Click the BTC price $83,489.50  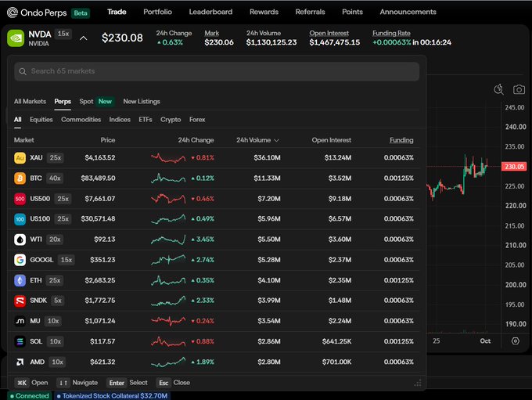pyautogui.click(x=98, y=178)
